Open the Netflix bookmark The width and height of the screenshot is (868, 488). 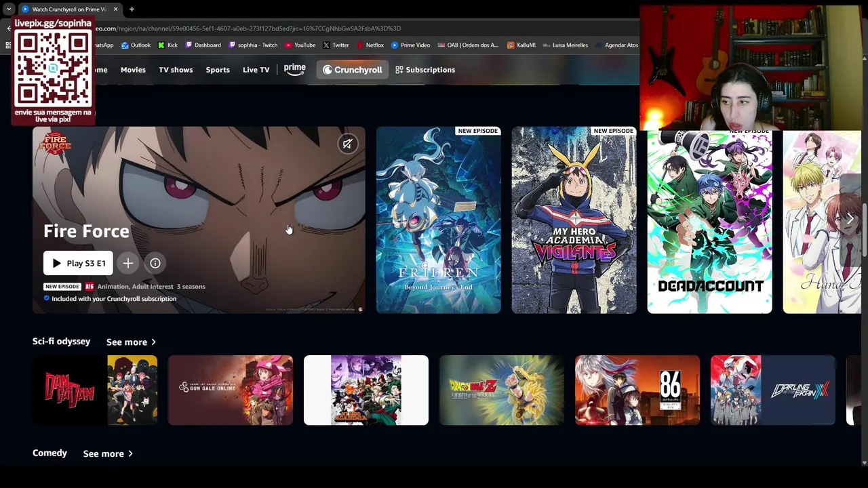coord(370,45)
